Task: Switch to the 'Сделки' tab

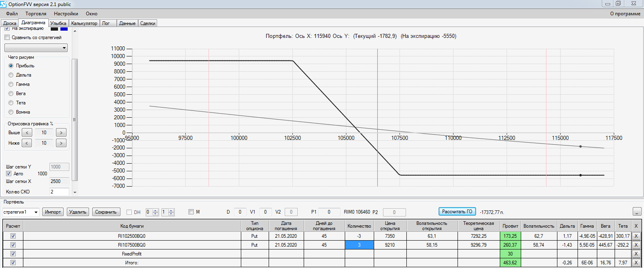Action: point(148,23)
